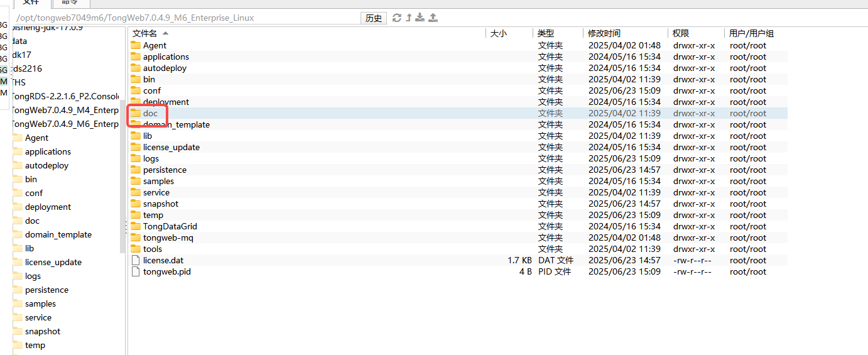Screen dimensions: 868x355
Task: Select tools folder icon in file list
Action: pyautogui.click(x=136, y=249)
